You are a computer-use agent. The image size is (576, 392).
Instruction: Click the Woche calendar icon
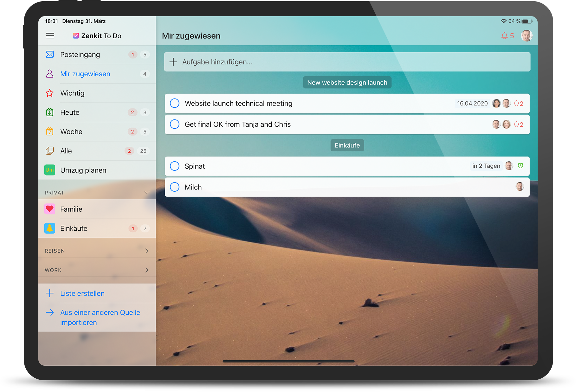point(50,132)
